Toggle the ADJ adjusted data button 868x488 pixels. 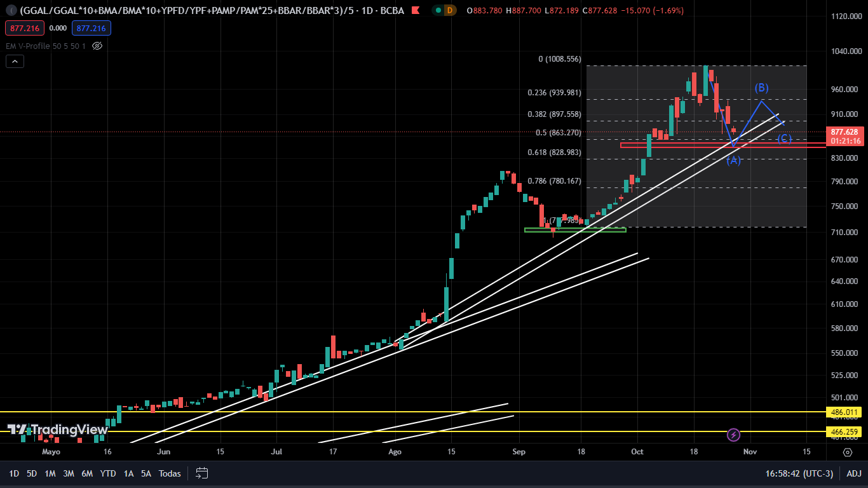[x=854, y=473]
